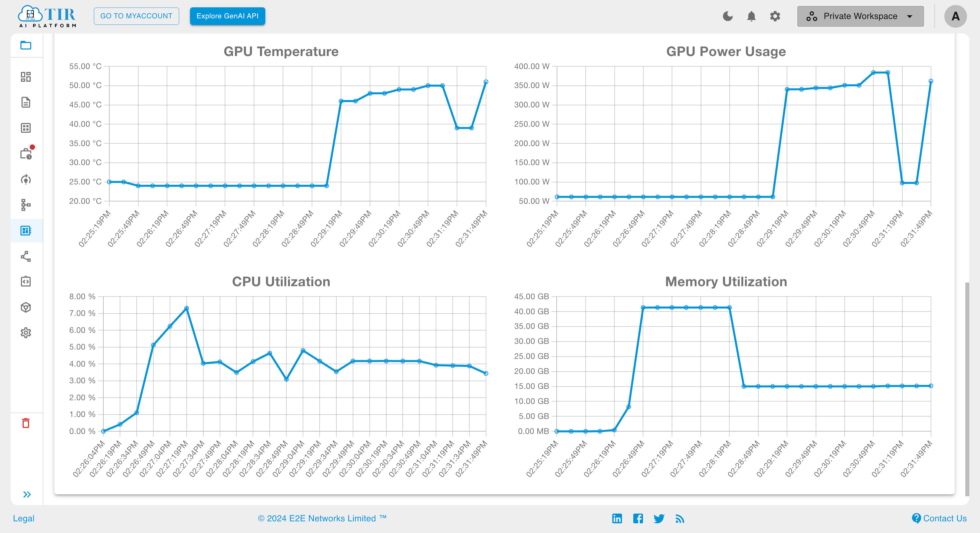Expand sidebar with double chevron arrows

[27, 494]
